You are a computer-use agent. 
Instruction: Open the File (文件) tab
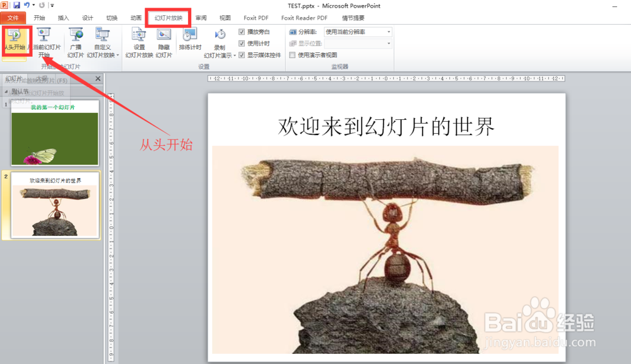13,18
